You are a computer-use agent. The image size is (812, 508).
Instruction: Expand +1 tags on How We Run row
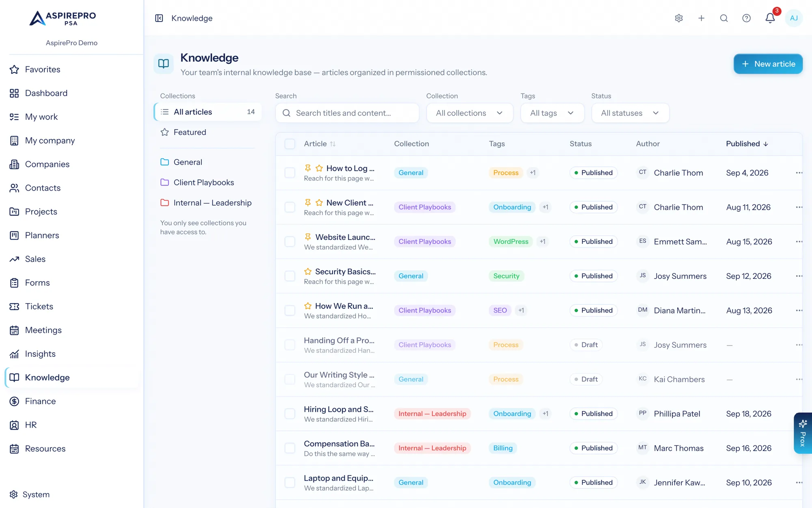point(521,310)
